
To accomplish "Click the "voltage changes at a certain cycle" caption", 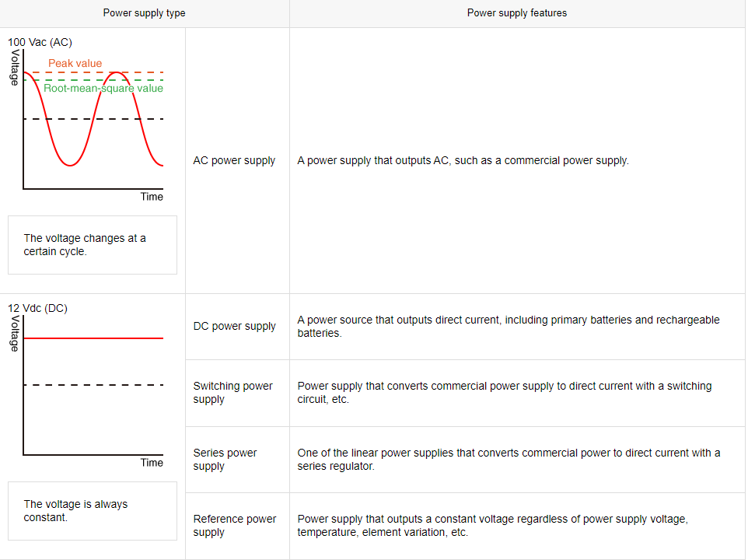I will pos(85,245).
